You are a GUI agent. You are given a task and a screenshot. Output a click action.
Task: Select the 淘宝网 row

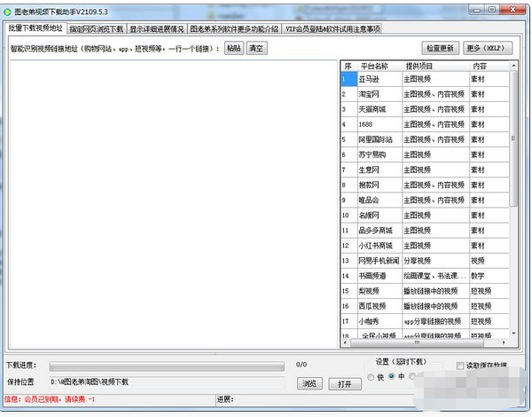[x=425, y=94]
